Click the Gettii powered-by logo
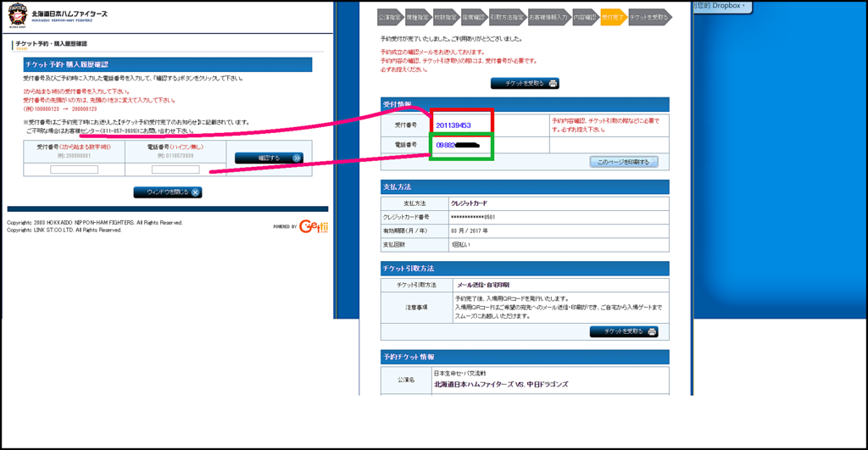This screenshot has height=450, width=868. pyautogui.click(x=314, y=225)
